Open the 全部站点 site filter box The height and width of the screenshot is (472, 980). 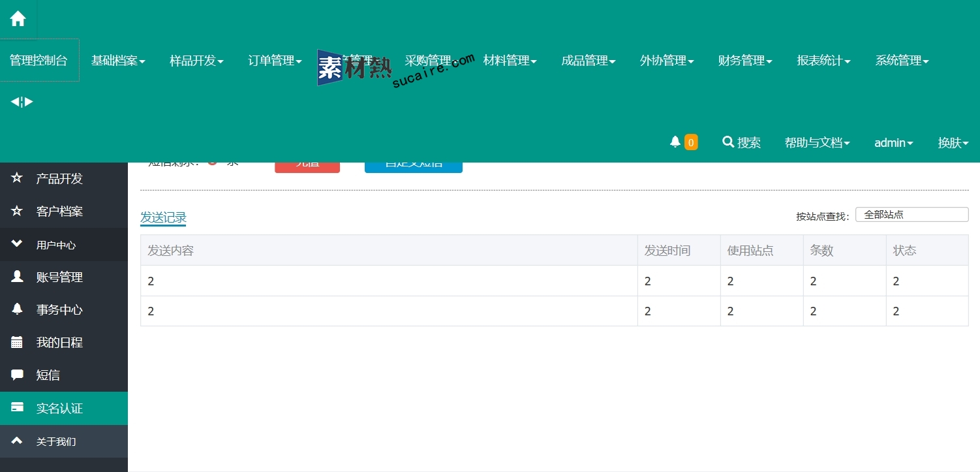point(911,214)
